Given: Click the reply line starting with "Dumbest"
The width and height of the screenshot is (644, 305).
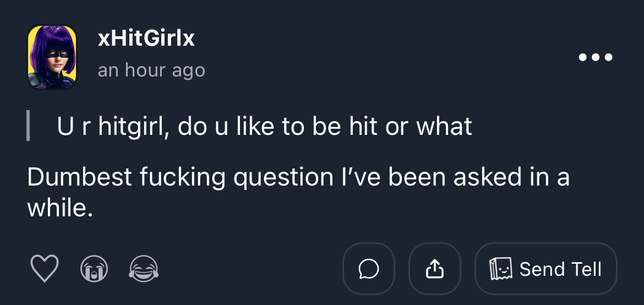Looking at the screenshot, I should pyautogui.click(x=297, y=177).
